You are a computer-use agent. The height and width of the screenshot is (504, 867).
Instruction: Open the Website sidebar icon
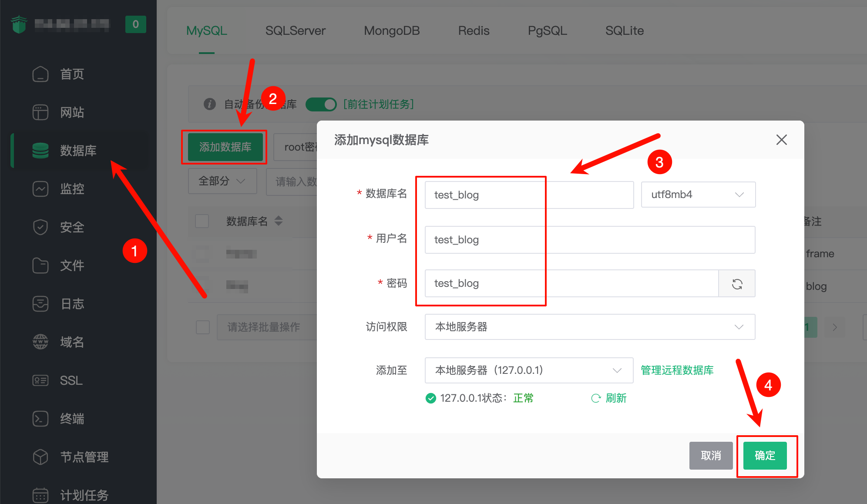point(40,112)
